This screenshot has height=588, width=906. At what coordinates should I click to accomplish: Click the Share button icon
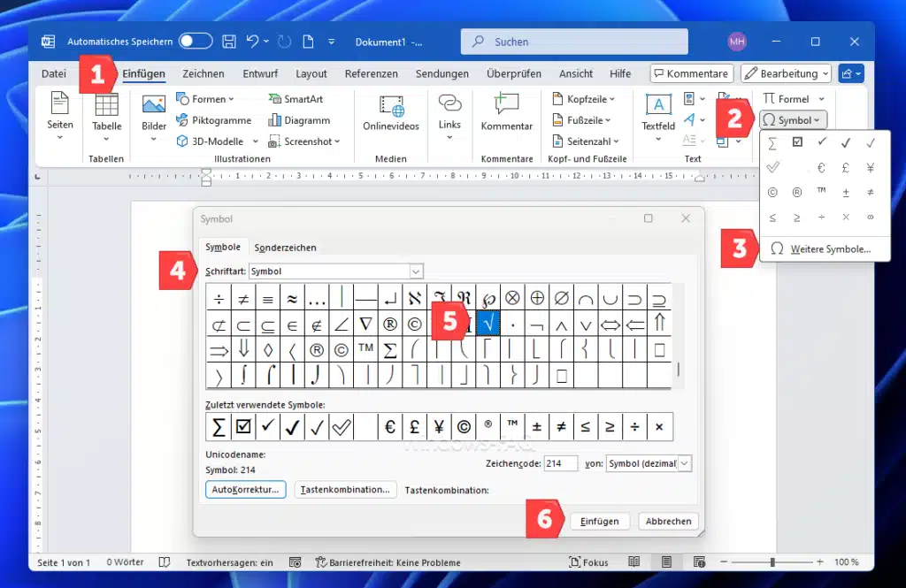pos(851,73)
